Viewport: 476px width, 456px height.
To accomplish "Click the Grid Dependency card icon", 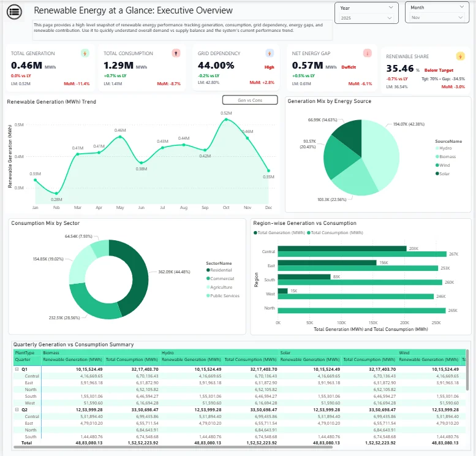I will pyautogui.click(x=270, y=53).
